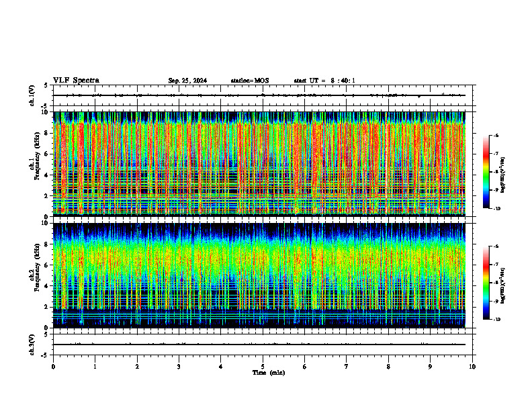
Task: Click the ch.2 spectrogram panel
Action: pyautogui.click(x=263, y=275)
